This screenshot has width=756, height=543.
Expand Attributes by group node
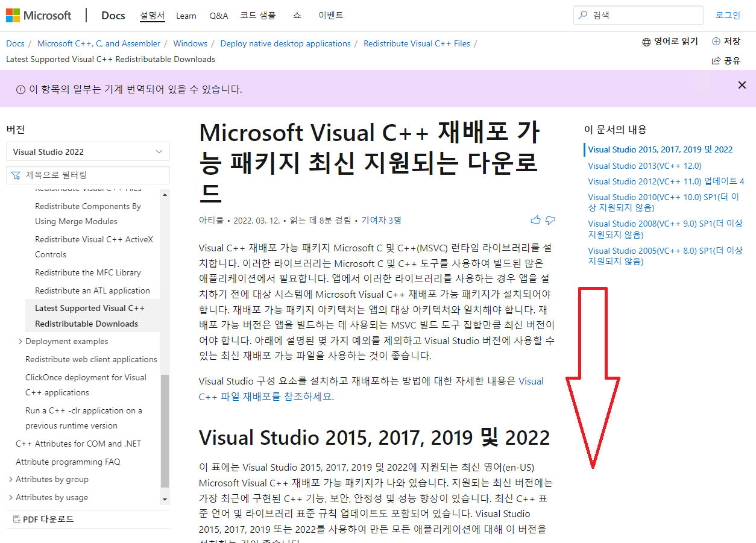click(x=11, y=480)
